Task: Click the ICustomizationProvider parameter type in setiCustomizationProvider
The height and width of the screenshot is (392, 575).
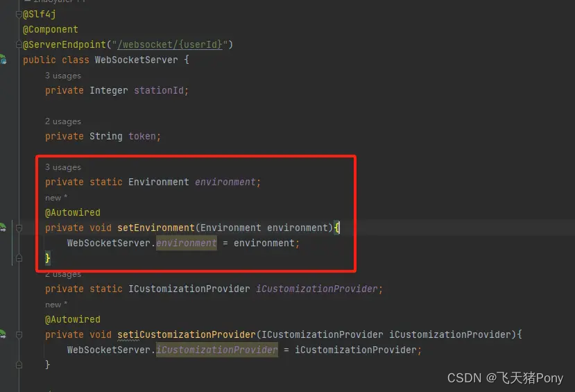Action: [322, 334]
